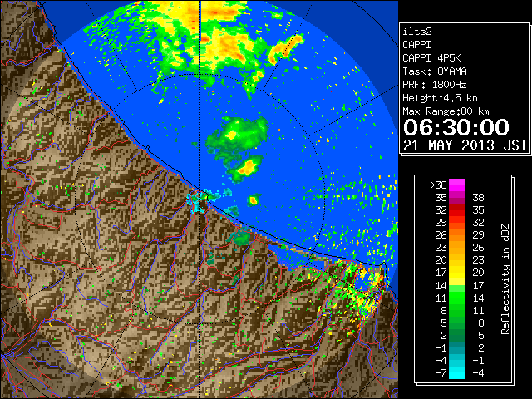Click the '-7' legend label
The height and width of the screenshot is (399, 532).
[x=441, y=372]
